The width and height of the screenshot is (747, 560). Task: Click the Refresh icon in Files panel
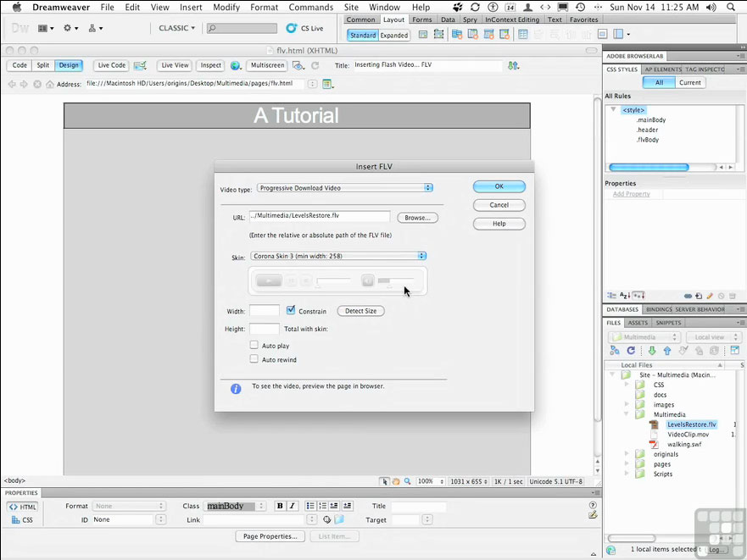pyautogui.click(x=631, y=351)
